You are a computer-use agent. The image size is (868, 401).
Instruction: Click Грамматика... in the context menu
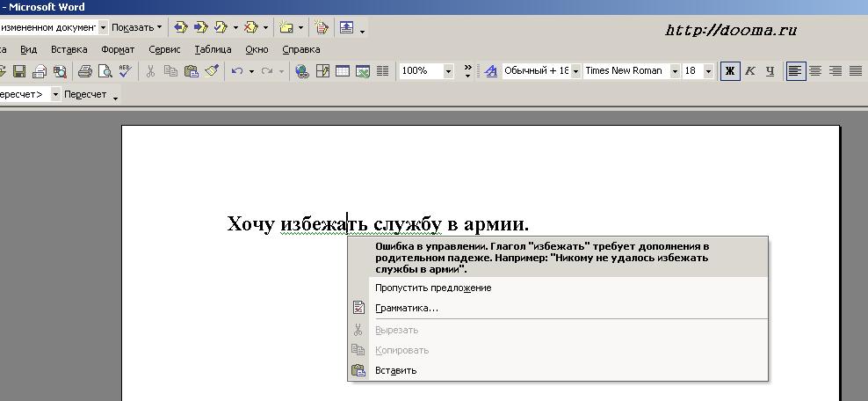click(x=406, y=308)
